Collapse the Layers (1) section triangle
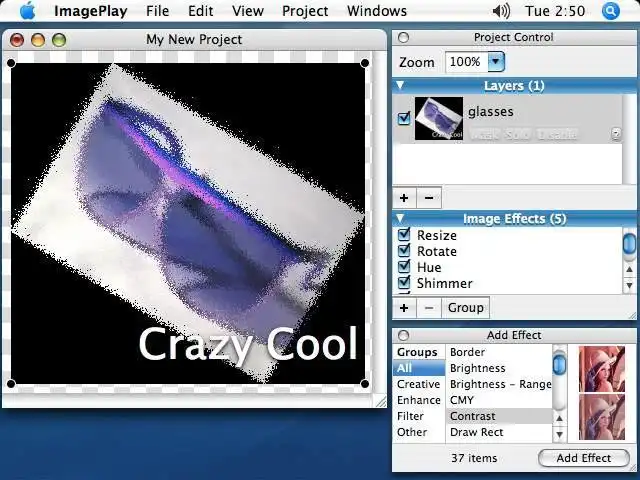This screenshot has height=480, width=640. tap(400, 85)
